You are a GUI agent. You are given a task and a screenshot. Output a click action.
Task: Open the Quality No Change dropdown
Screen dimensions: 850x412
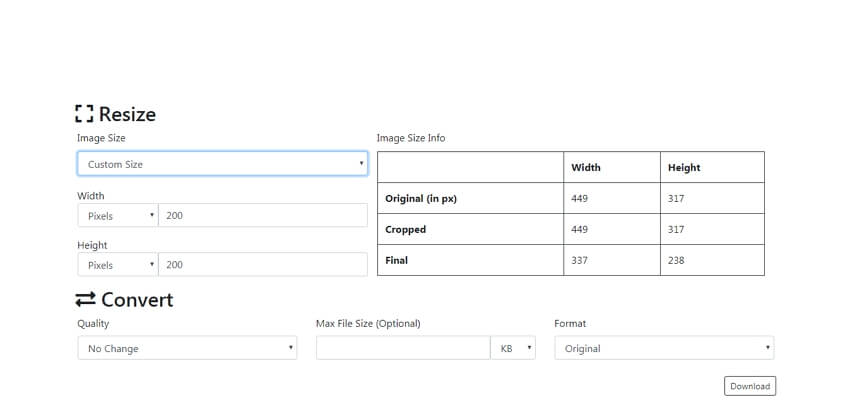click(187, 348)
